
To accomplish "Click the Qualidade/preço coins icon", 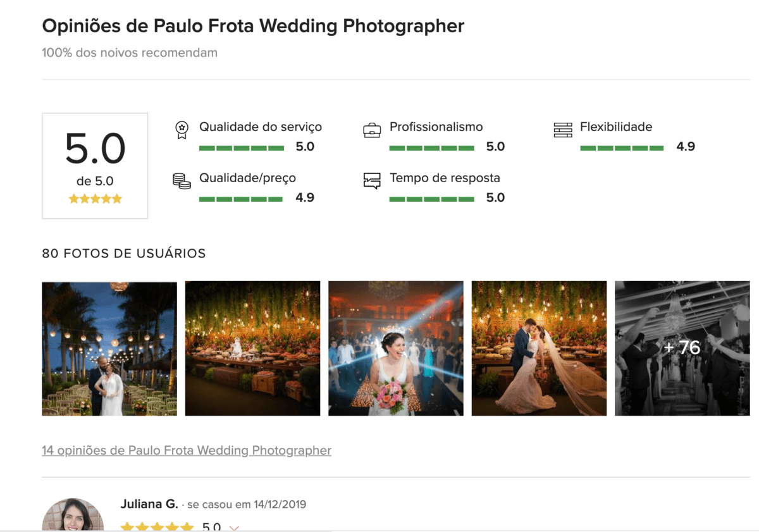I will pos(182,182).
